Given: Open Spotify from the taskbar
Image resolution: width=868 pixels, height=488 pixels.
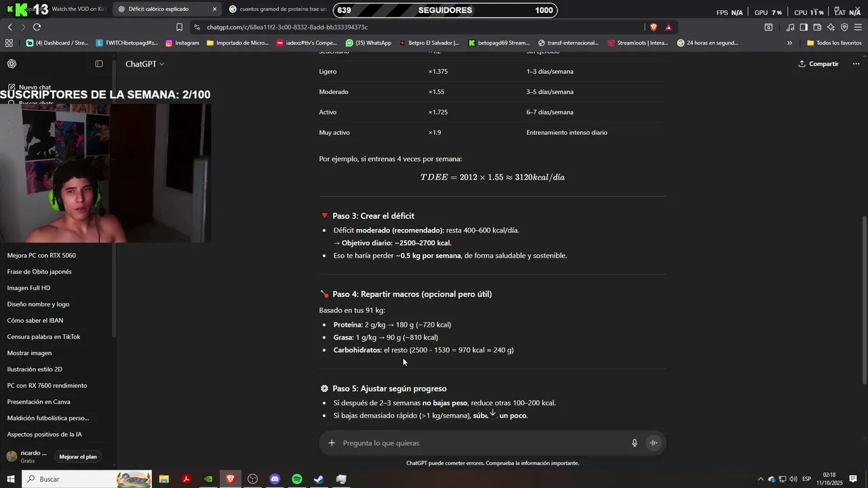Looking at the screenshot, I should [x=297, y=479].
